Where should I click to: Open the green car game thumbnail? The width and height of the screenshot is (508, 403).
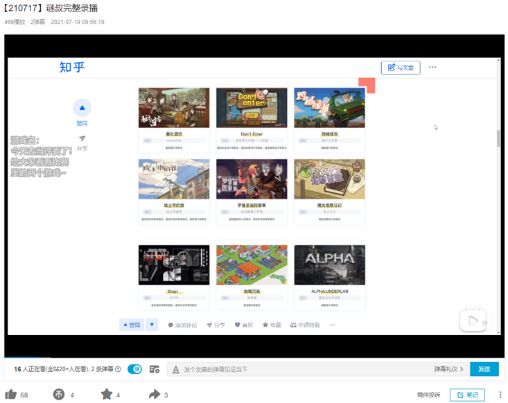click(329, 108)
